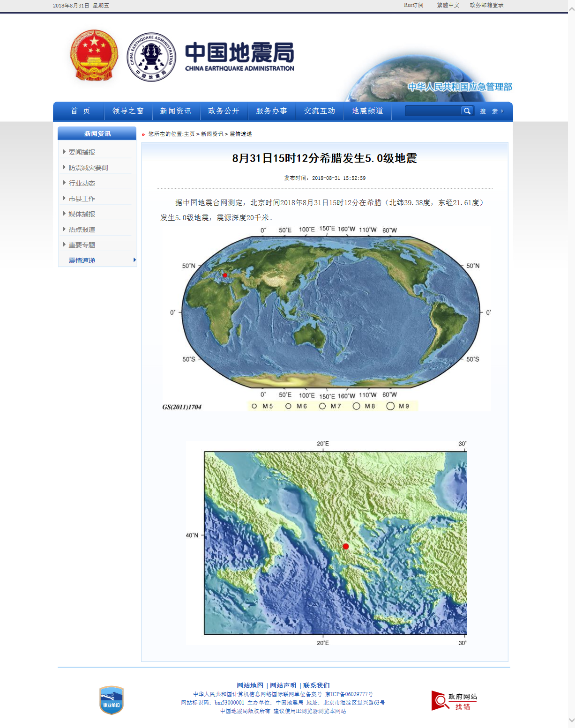Image resolution: width=575 pixels, height=728 pixels.
Task: Click the China Earthquake Administration seal logo
Action: 151,56
